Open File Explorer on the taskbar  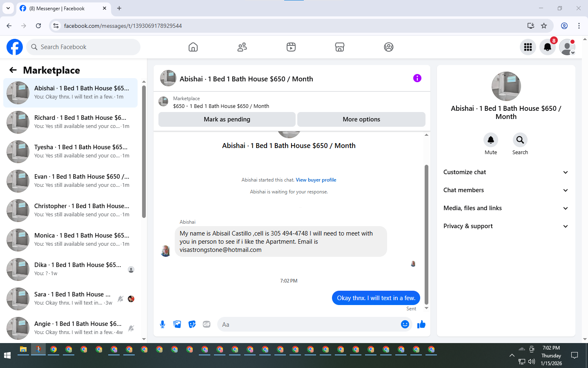(x=23, y=350)
